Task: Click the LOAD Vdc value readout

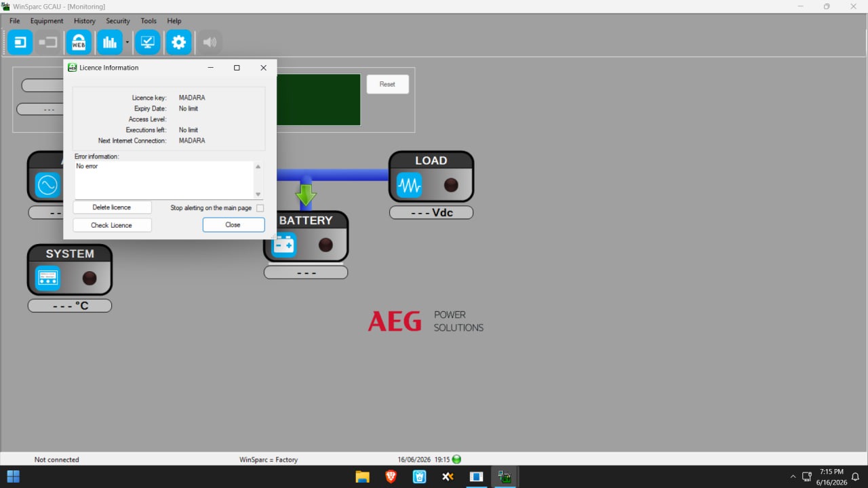Action: pos(431,212)
